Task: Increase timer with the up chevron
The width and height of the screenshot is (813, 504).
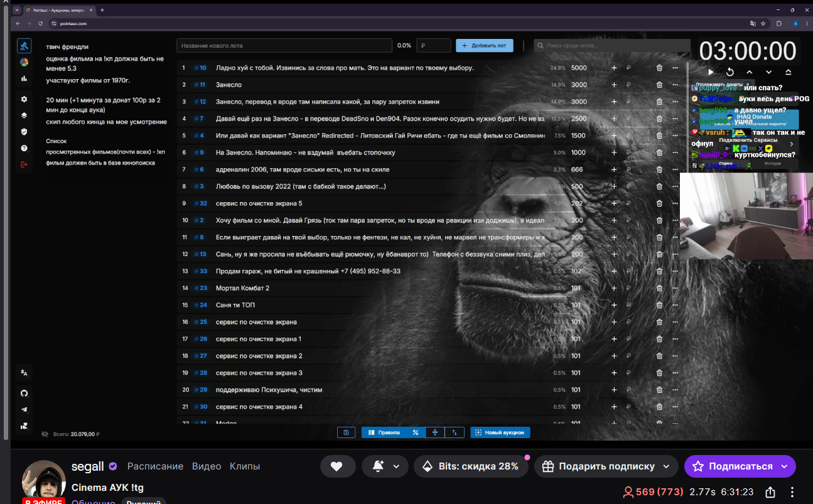Action: (750, 72)
